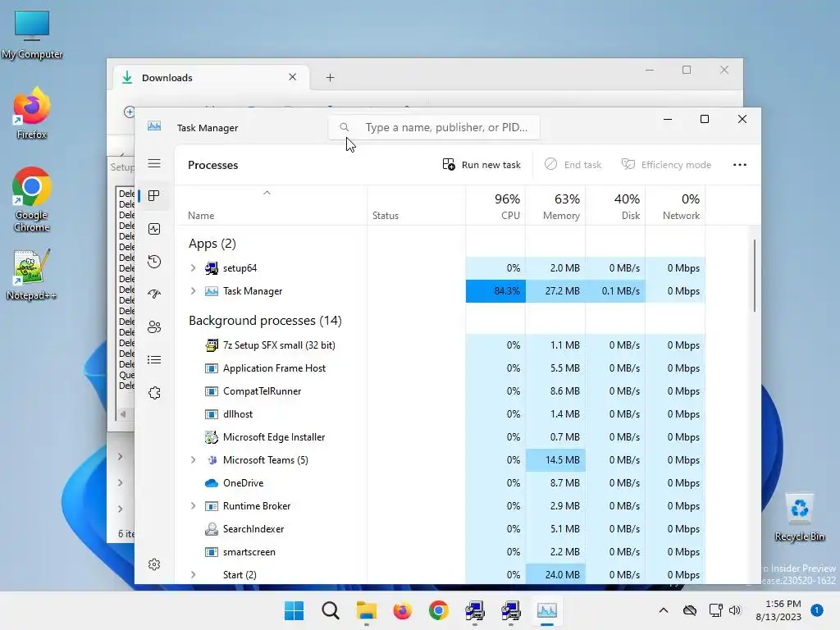Image resolution: width=840 pixels, height=630 pixels.
Task: Click the Efficiency mode button
Action: point(666,165)
